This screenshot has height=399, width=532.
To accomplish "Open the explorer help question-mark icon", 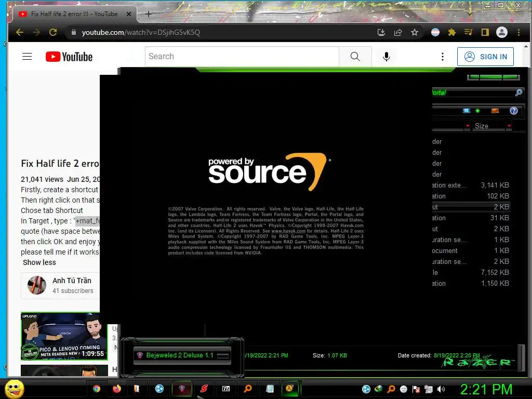I will click(x=514, y=111).
